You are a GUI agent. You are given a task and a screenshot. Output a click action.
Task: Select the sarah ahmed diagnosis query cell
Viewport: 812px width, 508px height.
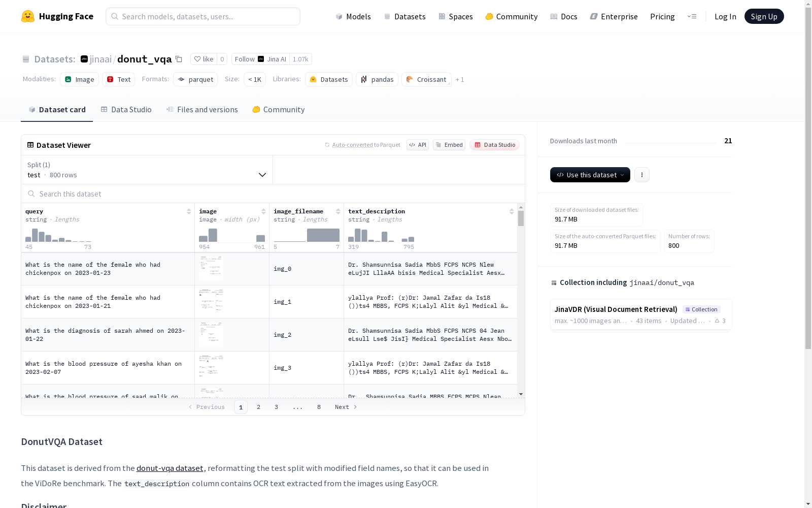tap(108, 335)
